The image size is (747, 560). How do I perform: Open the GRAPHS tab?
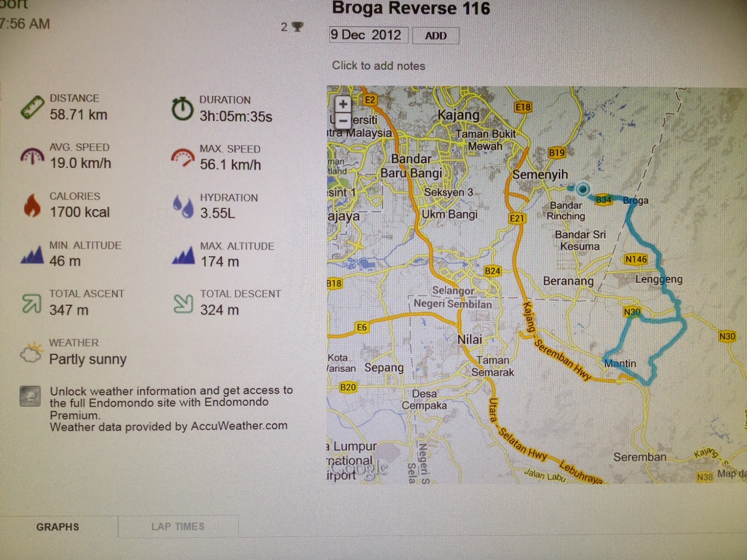click(x=58, y=527)
